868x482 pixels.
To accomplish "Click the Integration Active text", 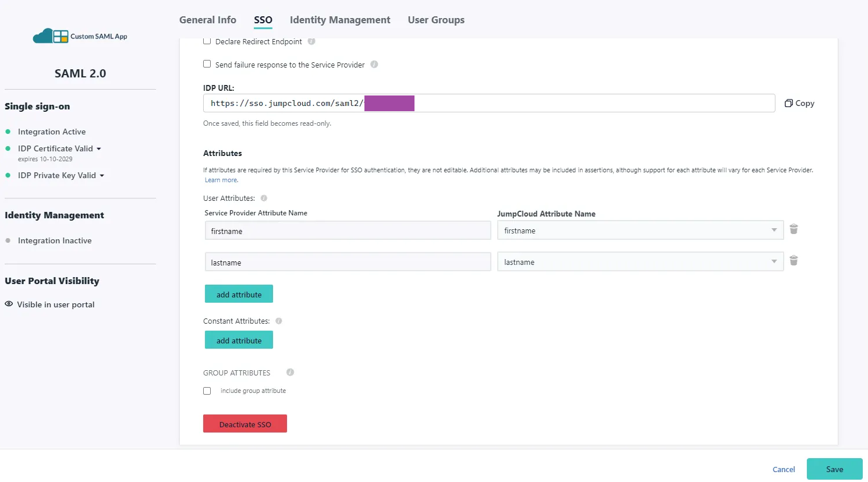I will (x=52, y=132).
